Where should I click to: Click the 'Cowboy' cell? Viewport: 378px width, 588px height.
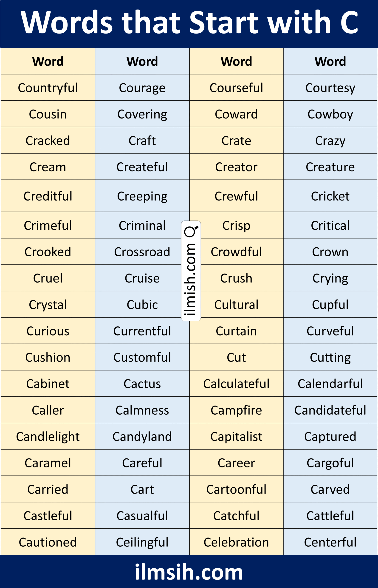coord(330,114)
